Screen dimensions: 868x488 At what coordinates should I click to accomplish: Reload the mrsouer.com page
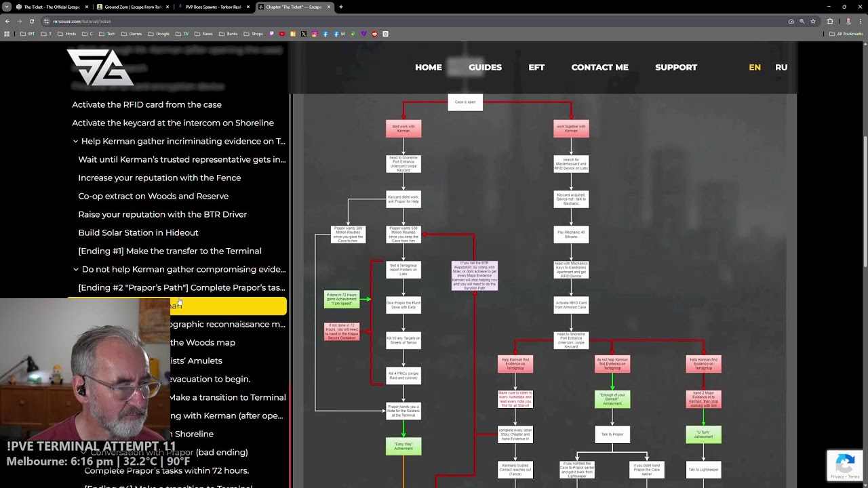(x=31, y=21)
